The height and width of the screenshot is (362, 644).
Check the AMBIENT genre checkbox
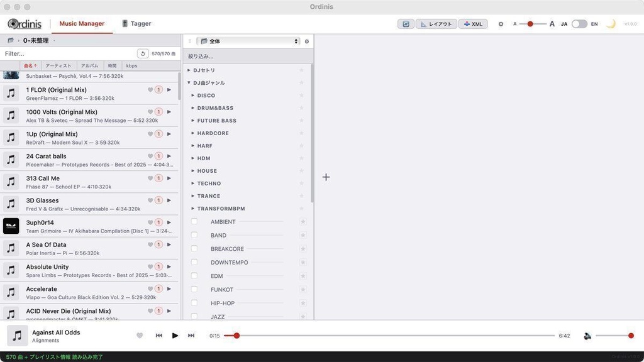click(194, 221)
